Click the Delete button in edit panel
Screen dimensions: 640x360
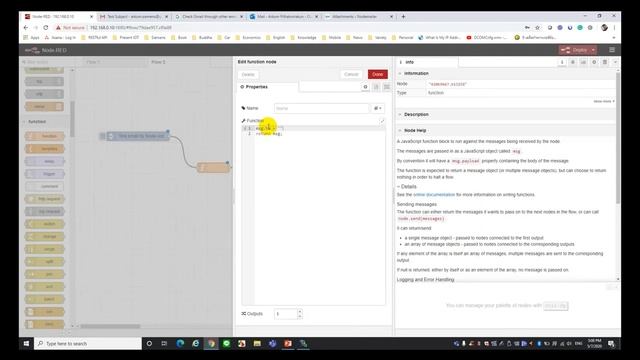click(248, 74)
